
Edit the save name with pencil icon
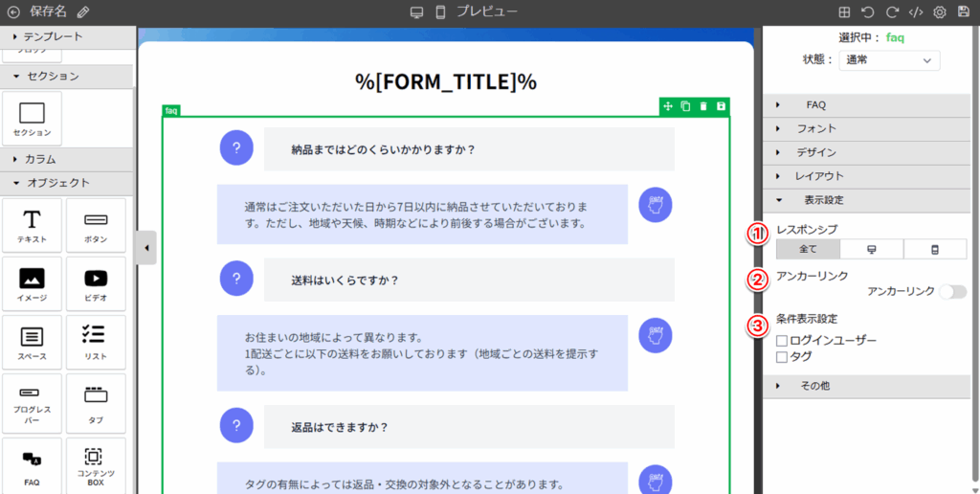83,12
